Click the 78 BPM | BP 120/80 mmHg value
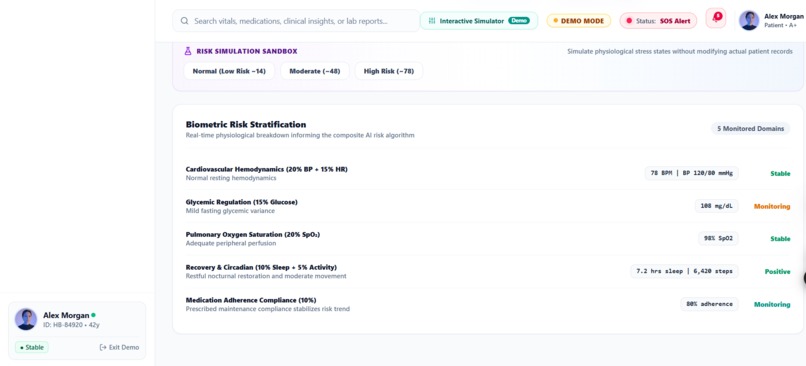The image size is (806, 366). (691, 173)
